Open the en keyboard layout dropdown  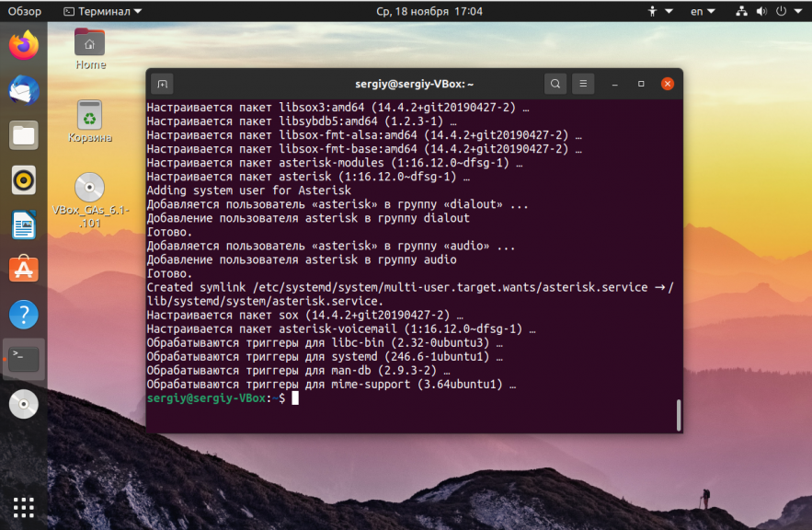(703, 11)
